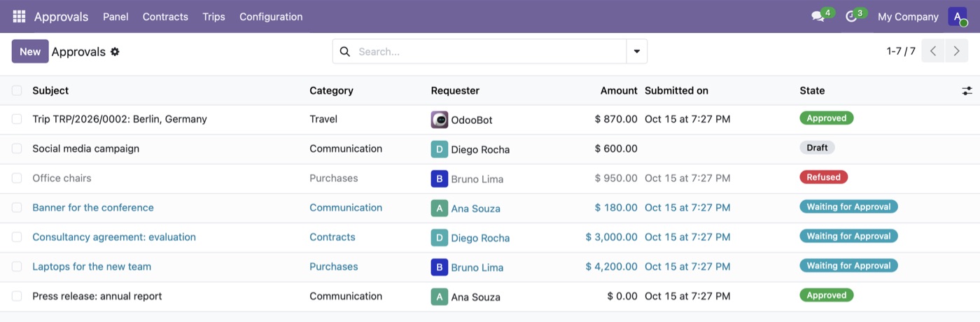Sort by the Subject column header
The image size is (980, 322).
coord(50,90)
